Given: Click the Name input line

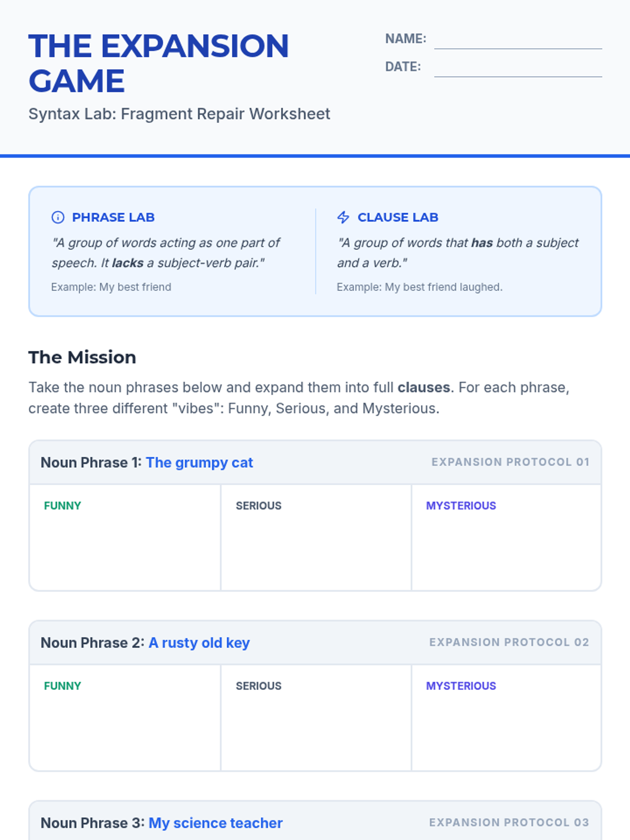Looking at the screenshot, I should click(x=518, y=40).
